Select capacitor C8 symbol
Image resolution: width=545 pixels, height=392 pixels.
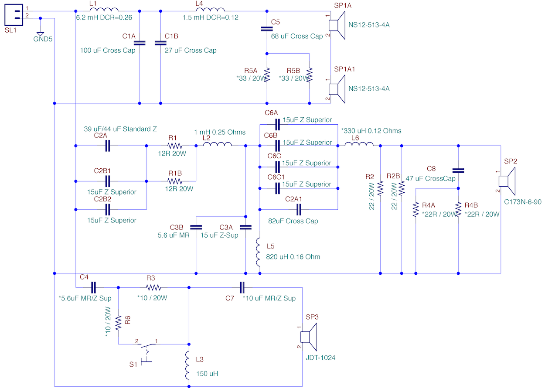(458, 170)
